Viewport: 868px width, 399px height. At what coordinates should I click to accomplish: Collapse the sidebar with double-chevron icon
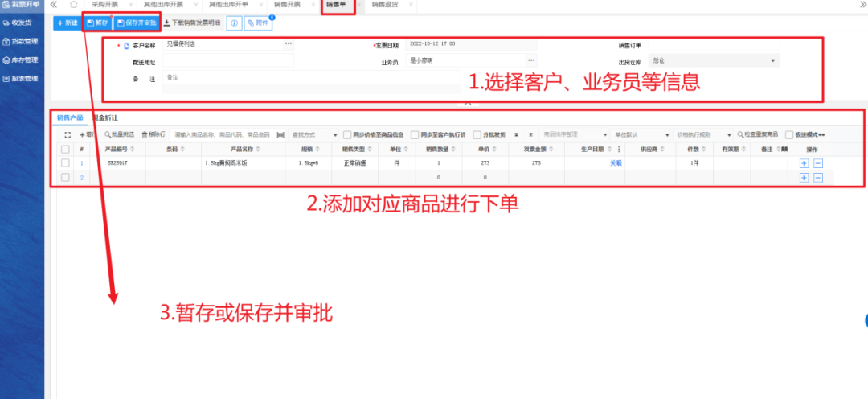[53, 5]
